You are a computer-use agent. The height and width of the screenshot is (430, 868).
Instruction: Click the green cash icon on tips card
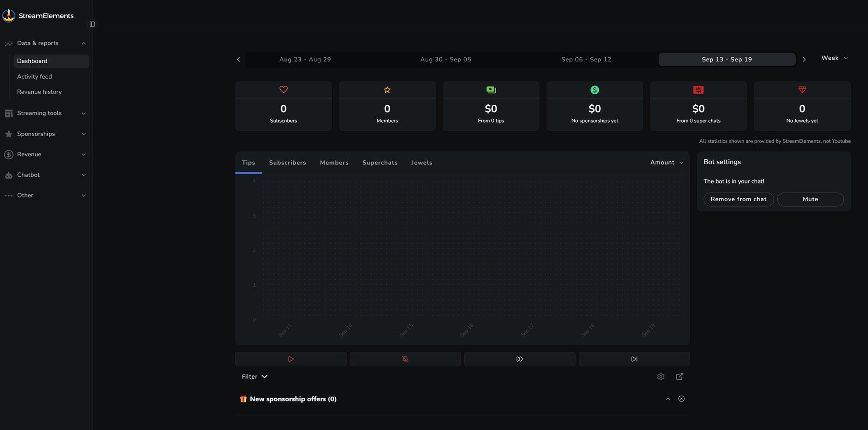click(x=491, y=90)
